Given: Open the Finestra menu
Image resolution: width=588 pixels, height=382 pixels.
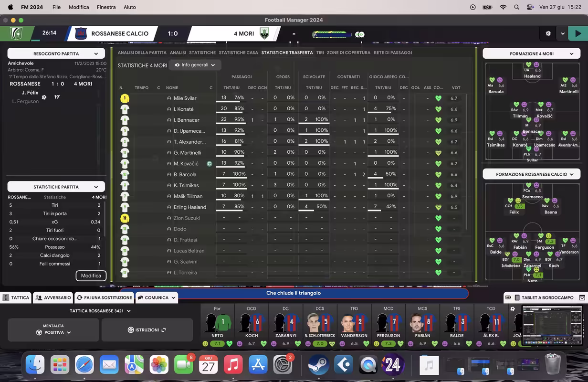Looking at the screenshot, I should pos(106,7).
